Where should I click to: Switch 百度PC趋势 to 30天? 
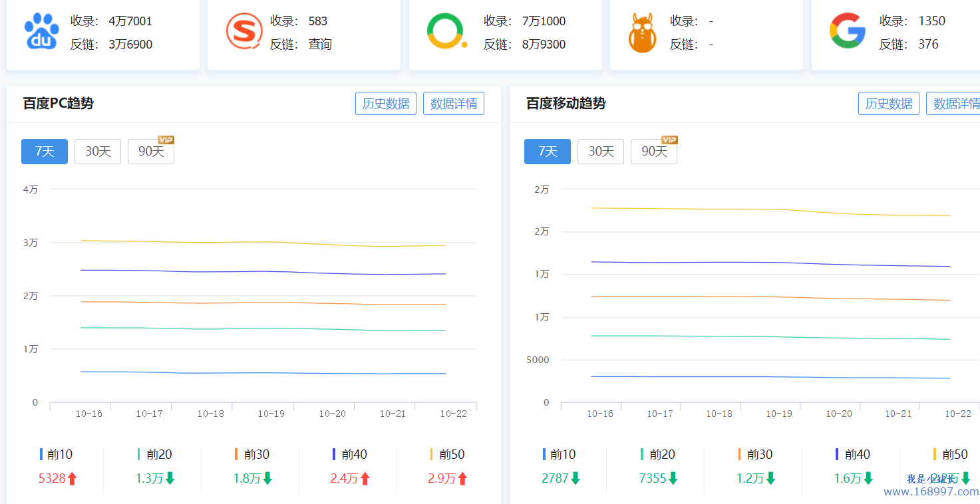point(98,152)
